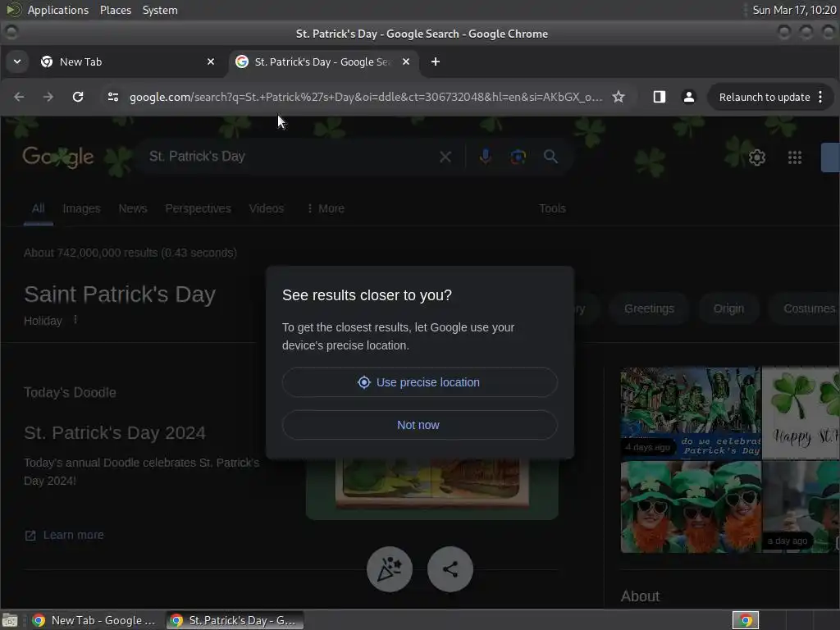
Task: Reload the current page
Action: pos(78,97)
